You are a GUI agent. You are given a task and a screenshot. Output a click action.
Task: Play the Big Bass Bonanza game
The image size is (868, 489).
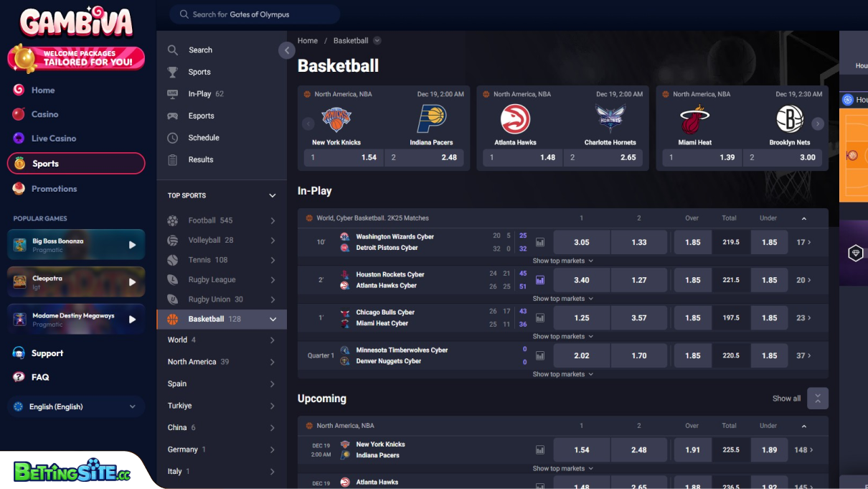click(x=132, y=245)
